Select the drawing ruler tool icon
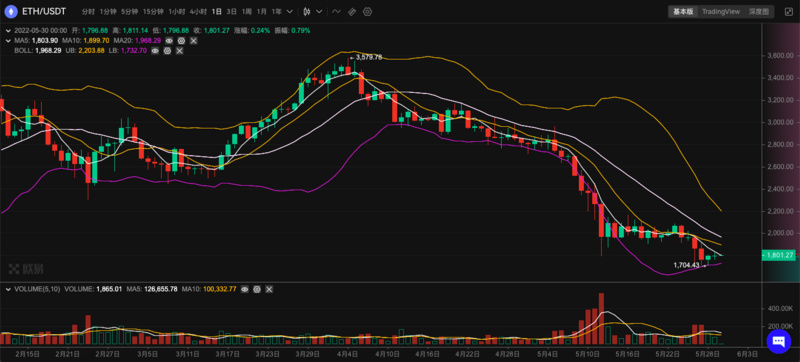Image resolution: width=800 pixels, height=362 pixels. tap(352, 11)
